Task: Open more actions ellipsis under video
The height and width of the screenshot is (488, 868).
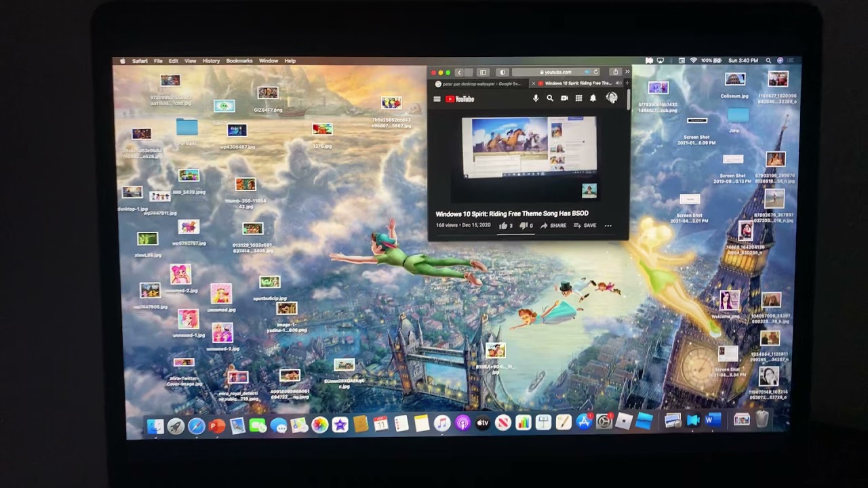Action: coord(608,226)
